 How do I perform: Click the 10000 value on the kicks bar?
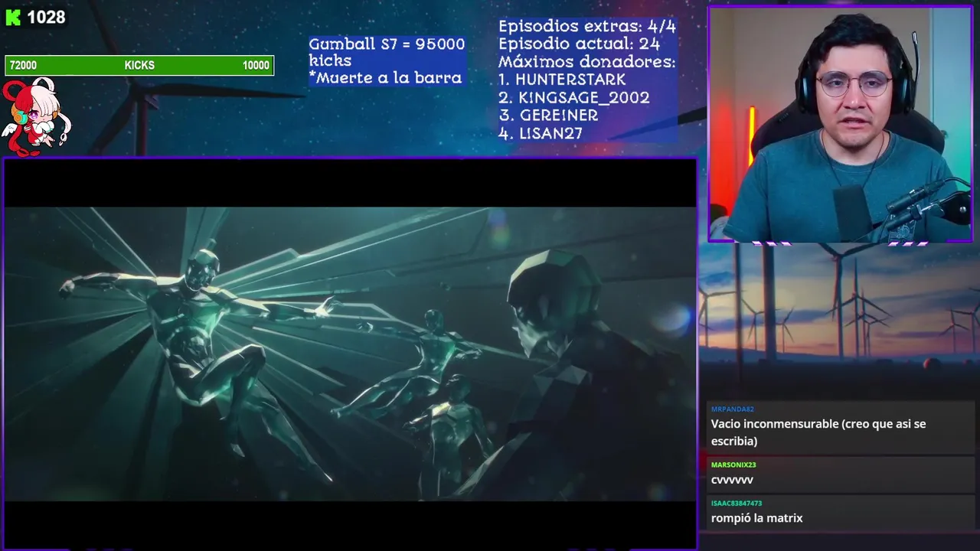tap(256, 66)
